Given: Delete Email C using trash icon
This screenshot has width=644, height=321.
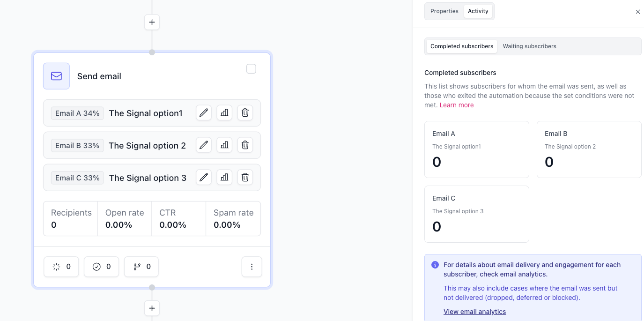Looking at the screenshot, I should [x=245, y=178].
